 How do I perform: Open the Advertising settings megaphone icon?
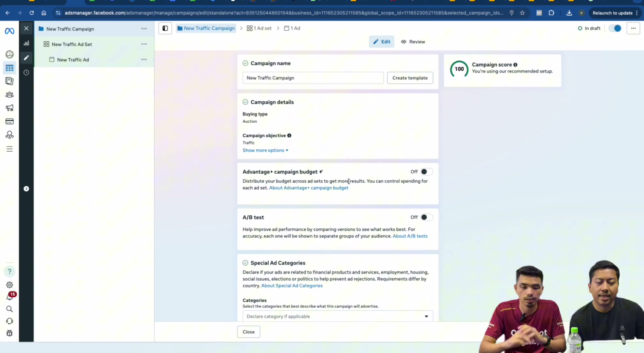tap(9, 108)
